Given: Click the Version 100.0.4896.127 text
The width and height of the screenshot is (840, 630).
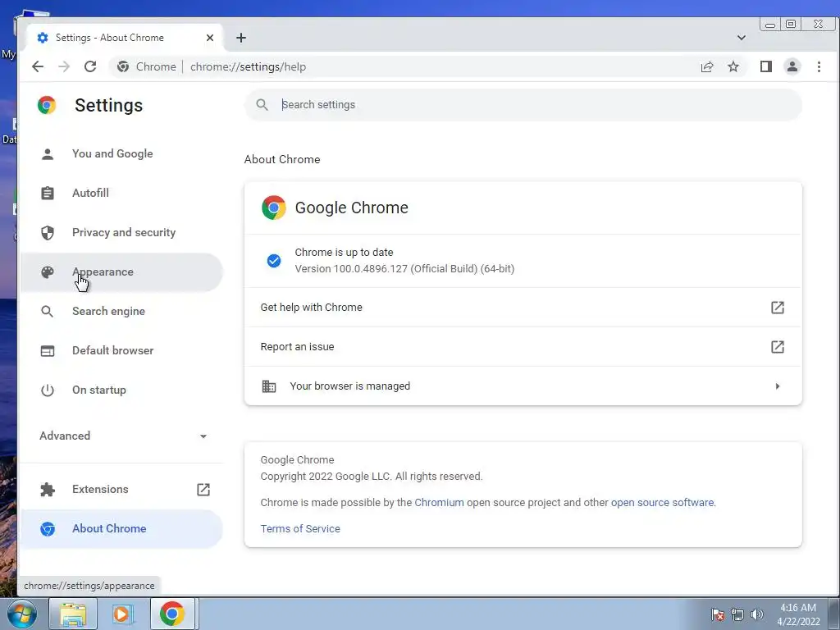Looking at the screenshot, I should pyautogui.click(x=404, y=269).
